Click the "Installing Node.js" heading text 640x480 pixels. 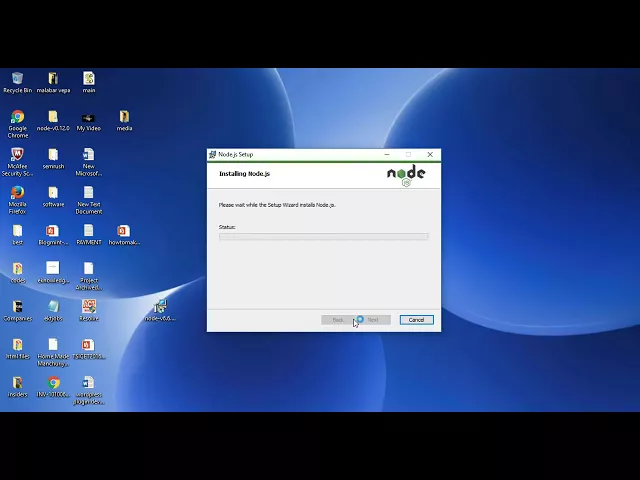pos(244,173)
